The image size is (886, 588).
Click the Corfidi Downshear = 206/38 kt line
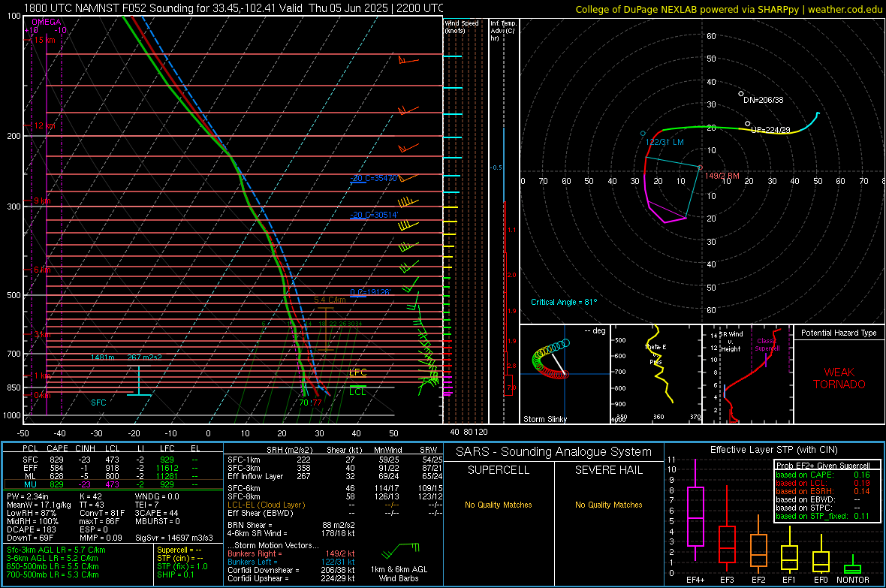(x=291, y=570)
